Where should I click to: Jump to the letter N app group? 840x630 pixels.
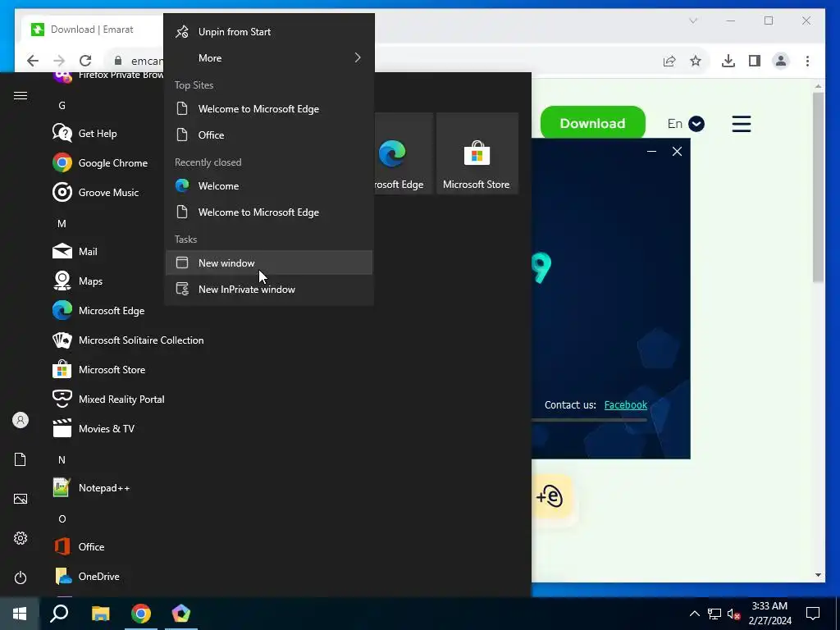[62, 459]
